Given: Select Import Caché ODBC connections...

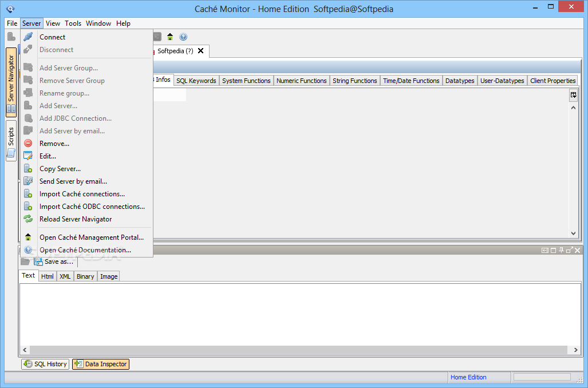Looking at the screenshot, I should 87,207.
